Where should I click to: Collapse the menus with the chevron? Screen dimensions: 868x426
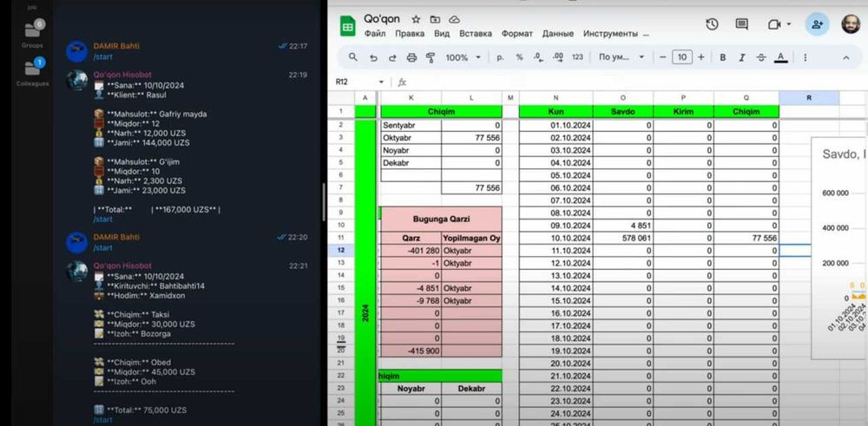click(x=845, y=57)
